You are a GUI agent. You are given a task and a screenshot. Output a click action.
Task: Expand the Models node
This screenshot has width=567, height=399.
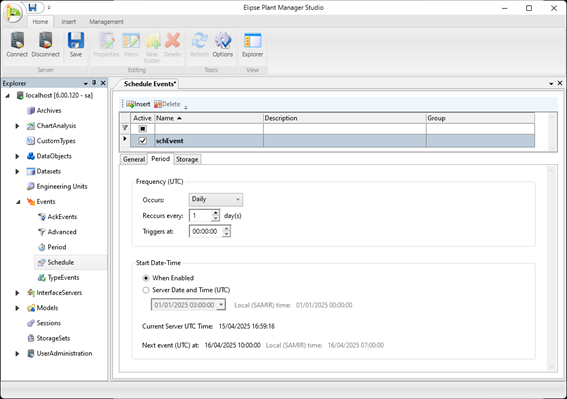tap(17, 308)
